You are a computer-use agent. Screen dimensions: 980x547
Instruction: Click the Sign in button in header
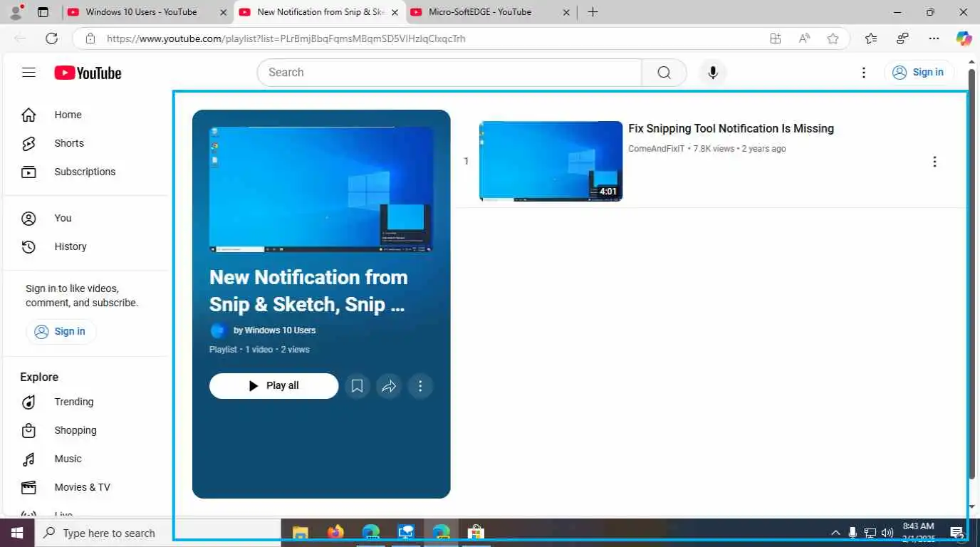(919, 72)
